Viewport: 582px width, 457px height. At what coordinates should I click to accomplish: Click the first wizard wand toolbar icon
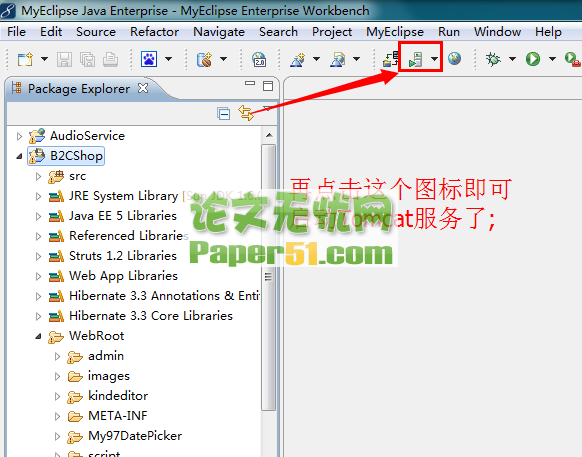tap(298, 59)
